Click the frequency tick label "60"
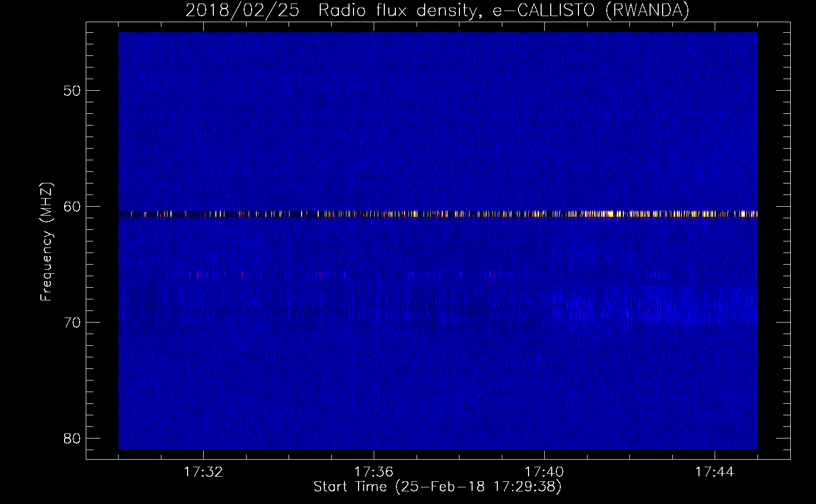The image size is (816, 504). pos(72,207)
